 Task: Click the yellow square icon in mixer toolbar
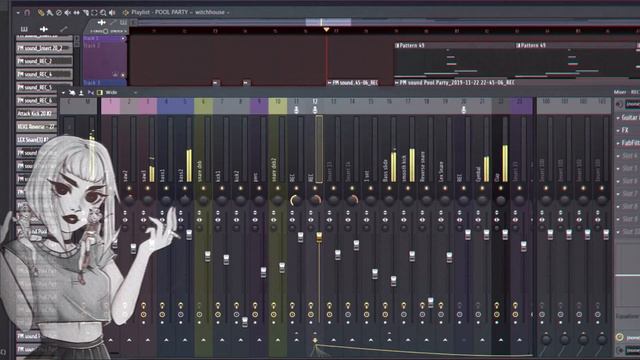(x=99, y=93)
